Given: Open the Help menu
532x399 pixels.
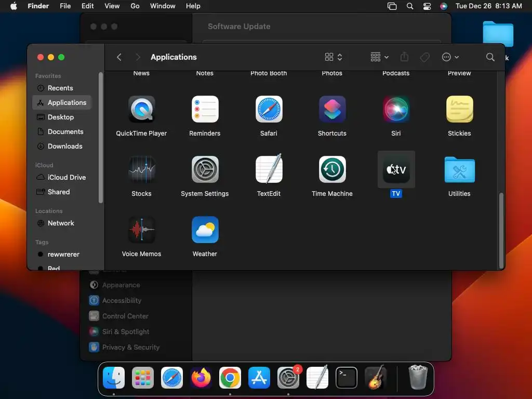Looking at the screenshot, I should 193,6.
